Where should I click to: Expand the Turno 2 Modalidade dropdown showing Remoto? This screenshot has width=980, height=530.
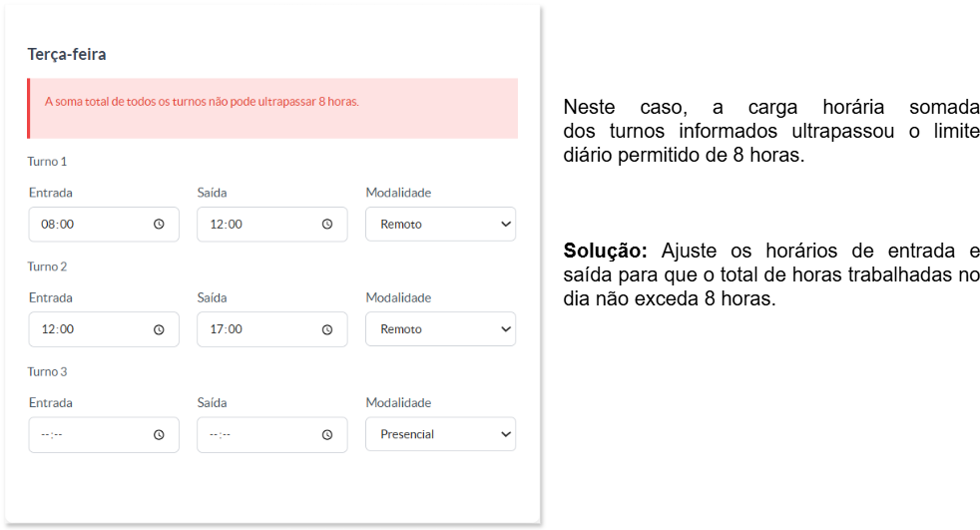(441, 328)
